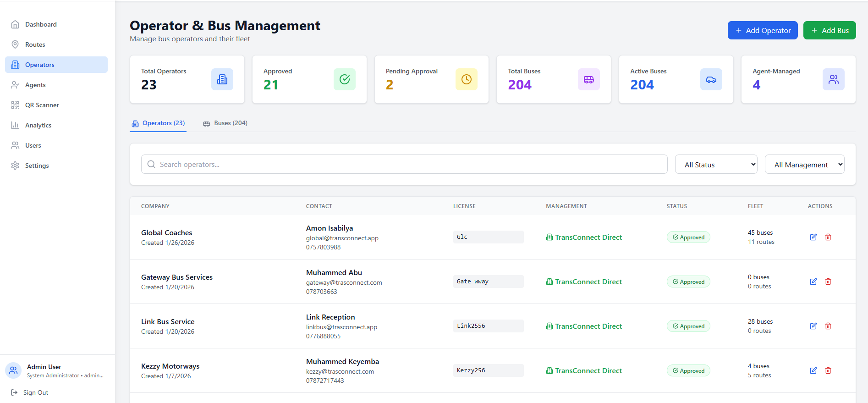Click Approved badge for Global Coaches
This screenshot has height=403, width=868.
pyautogui.click(x=688, y=237)
